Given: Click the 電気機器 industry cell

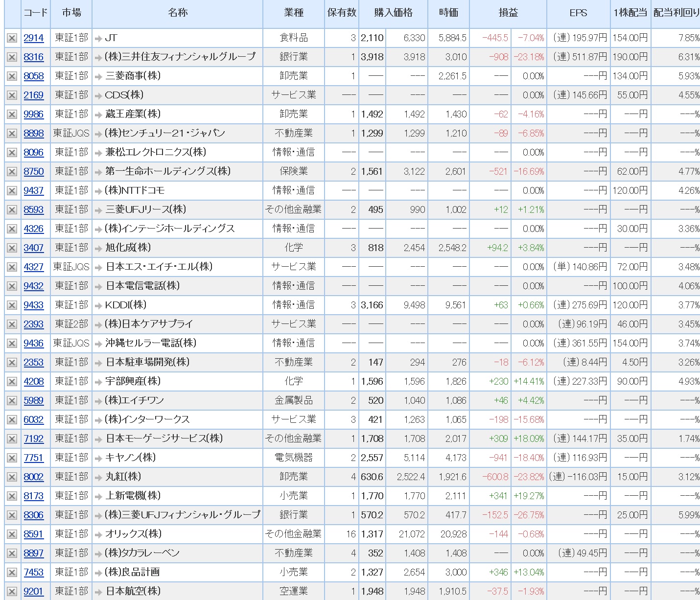Looking at the screenshot, I should click(294, 458).
